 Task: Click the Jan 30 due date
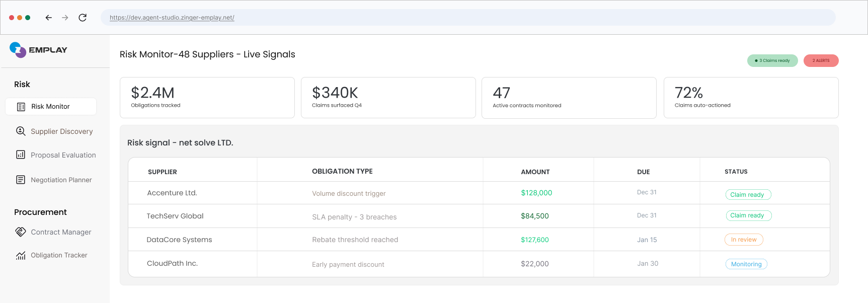[x=648, y=264]
